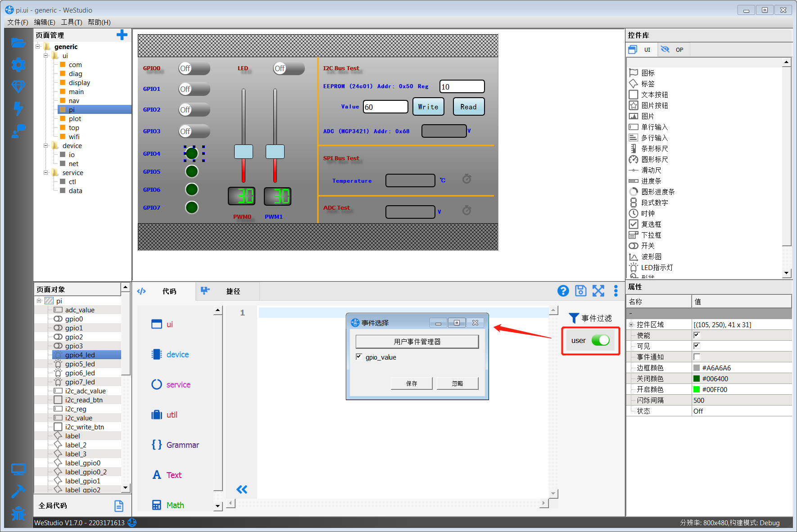Viewport: 797px width, 532px height.
Task: Click the blue plus add page icon
Action: click(122, 35)
